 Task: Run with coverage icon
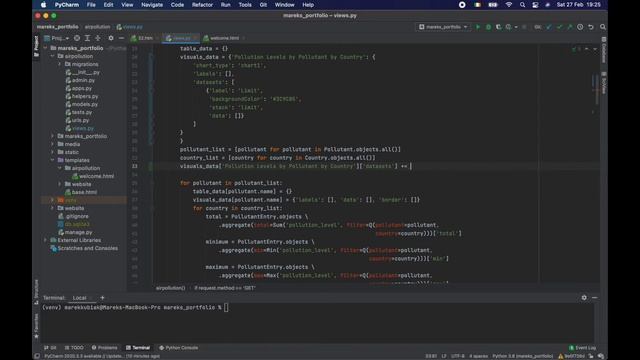498,27
